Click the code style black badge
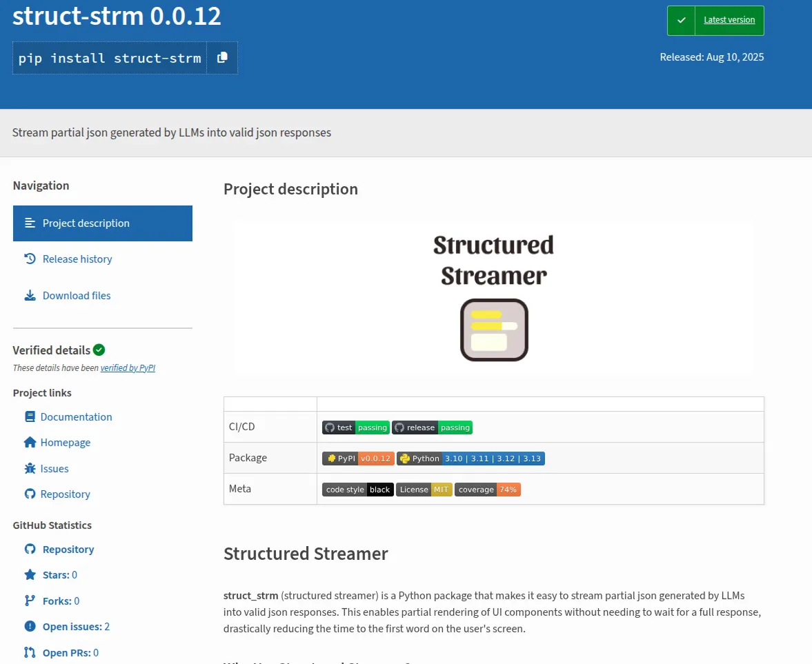 (x=358, y=490)
